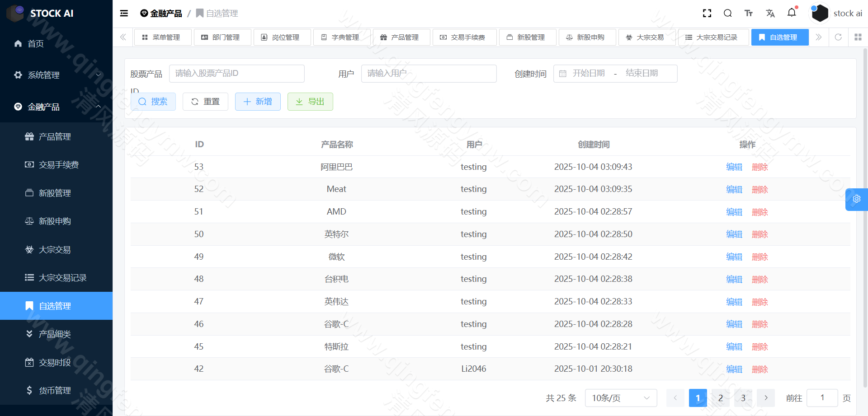Open the date picker calendar icon
The height and width of the screenshot is (416, 868).
click(x=562, y=73)
